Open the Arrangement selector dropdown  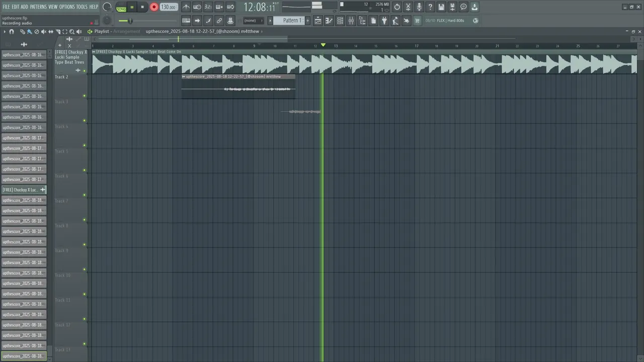point(127,31)
